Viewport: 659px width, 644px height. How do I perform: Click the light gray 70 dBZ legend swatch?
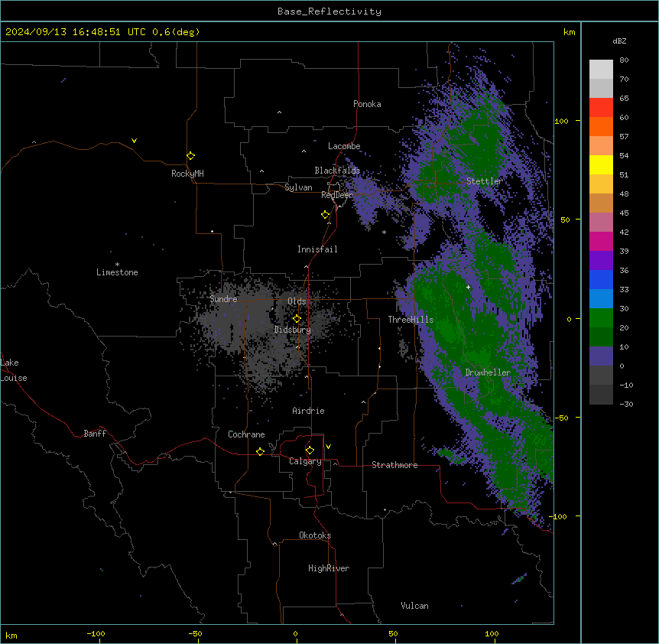601,69
